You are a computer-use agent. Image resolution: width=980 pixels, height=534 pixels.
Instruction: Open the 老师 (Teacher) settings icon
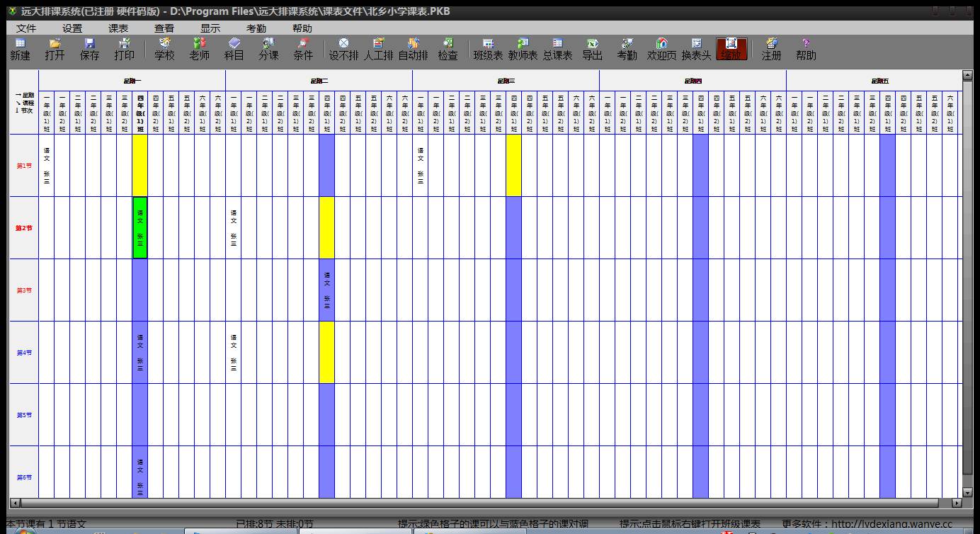(x=200, y=49)
